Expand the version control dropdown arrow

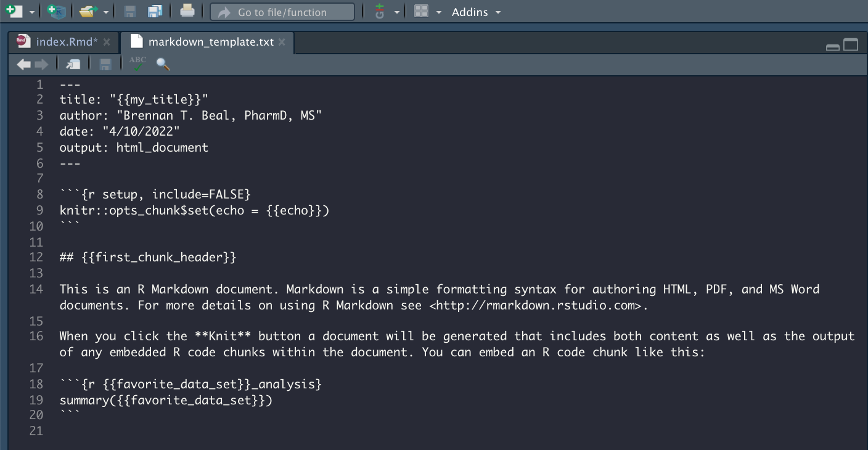pos(397,12)
